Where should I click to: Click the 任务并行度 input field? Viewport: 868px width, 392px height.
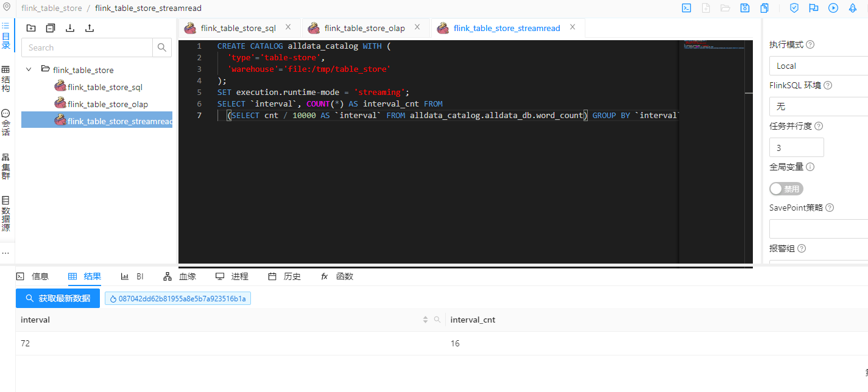pyautogui.click(x=796, y=147)
